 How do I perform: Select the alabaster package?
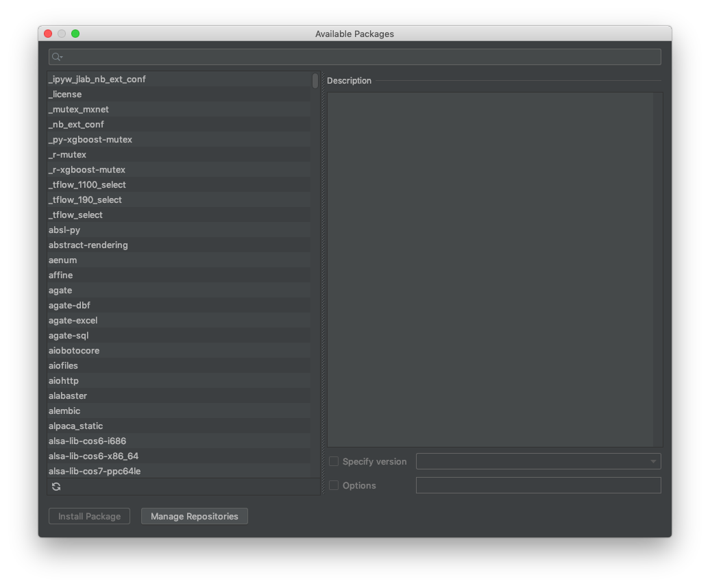(180, 395)
